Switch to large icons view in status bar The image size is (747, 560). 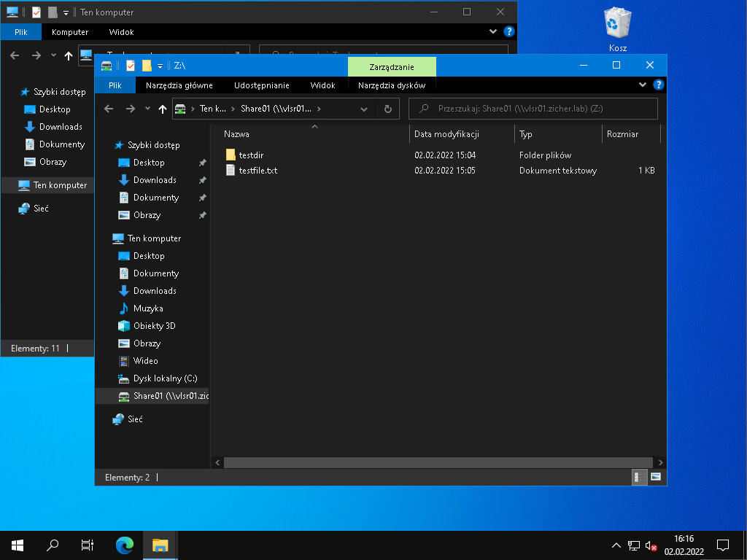point(656,477)
